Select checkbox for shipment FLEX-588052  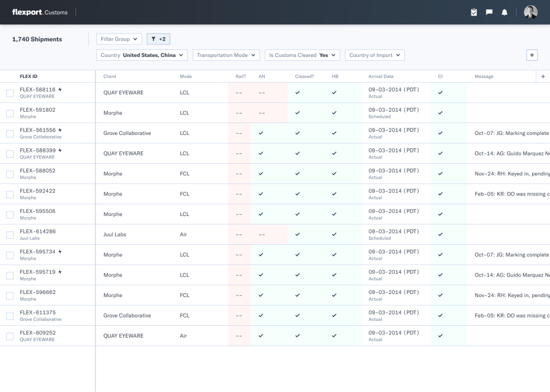(x=10, y=174)
